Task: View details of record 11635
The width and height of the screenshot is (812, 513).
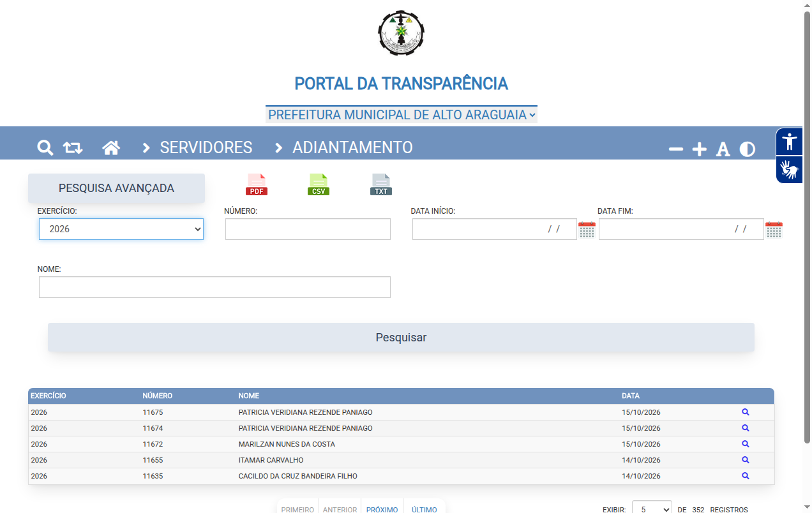Action: (746, 476)
